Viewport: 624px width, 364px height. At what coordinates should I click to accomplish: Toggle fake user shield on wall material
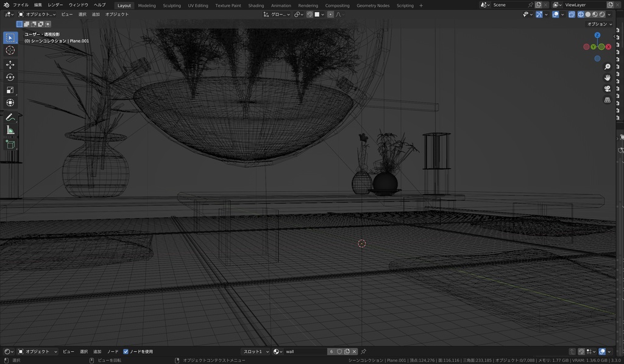339,352
